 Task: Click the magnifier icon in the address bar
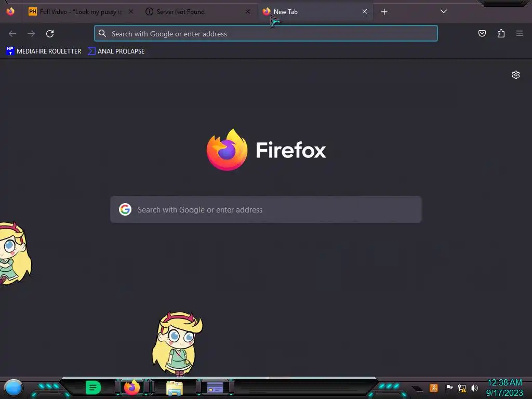point(102,33)
